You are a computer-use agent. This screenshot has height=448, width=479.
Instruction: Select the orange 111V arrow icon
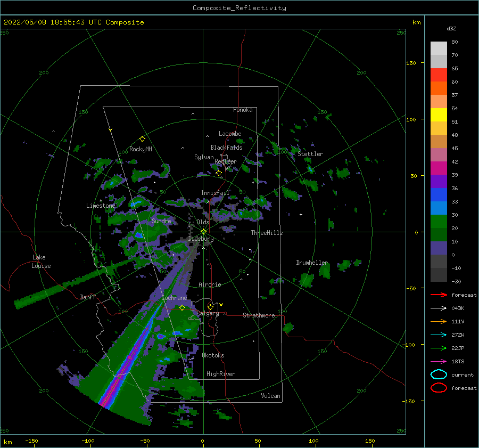[439, 321]
